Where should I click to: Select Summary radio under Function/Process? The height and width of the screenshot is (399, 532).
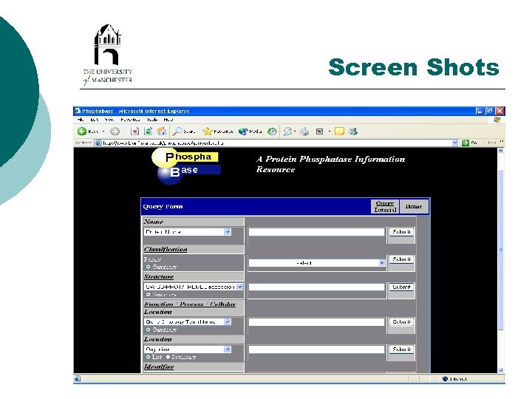point(149,330)
